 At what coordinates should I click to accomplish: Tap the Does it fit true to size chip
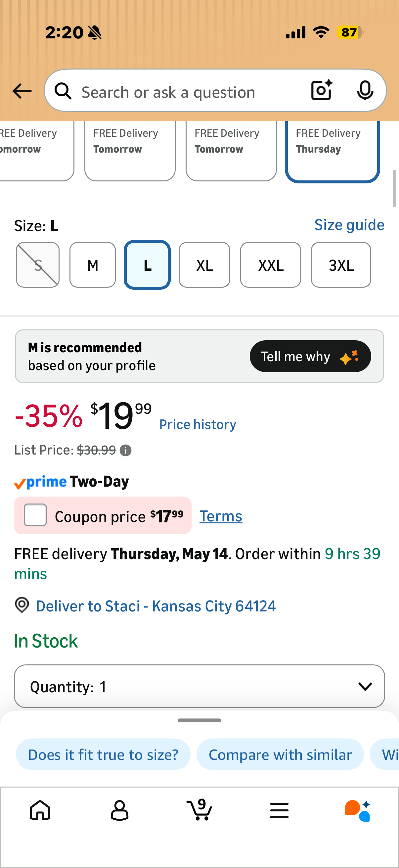(103, 754)
